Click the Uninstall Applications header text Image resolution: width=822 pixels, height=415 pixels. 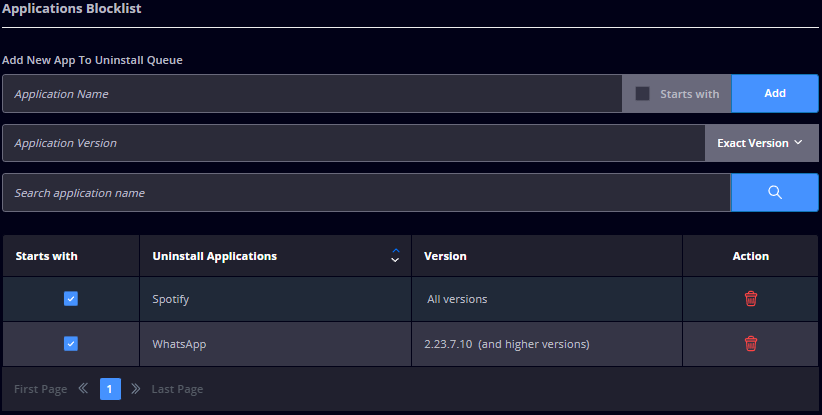click(x=214, y=256)
